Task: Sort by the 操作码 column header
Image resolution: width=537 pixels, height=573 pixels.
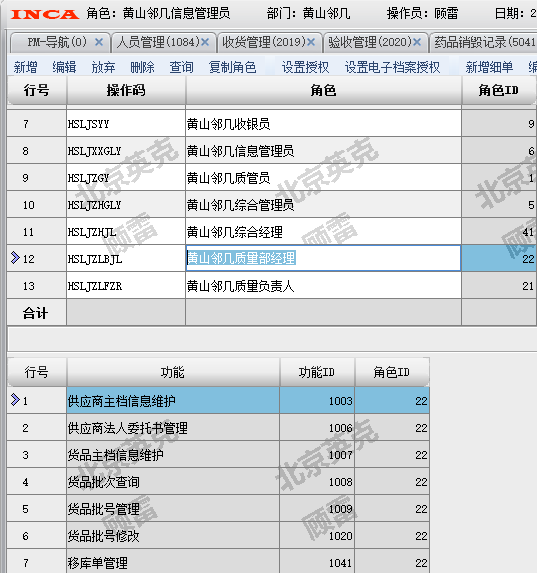Action: [126, 90]
